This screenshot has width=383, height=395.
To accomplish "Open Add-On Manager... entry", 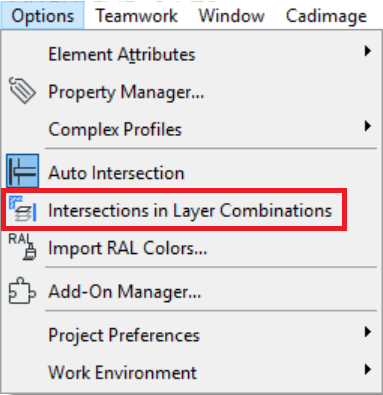I will click(x=125, y=292).
